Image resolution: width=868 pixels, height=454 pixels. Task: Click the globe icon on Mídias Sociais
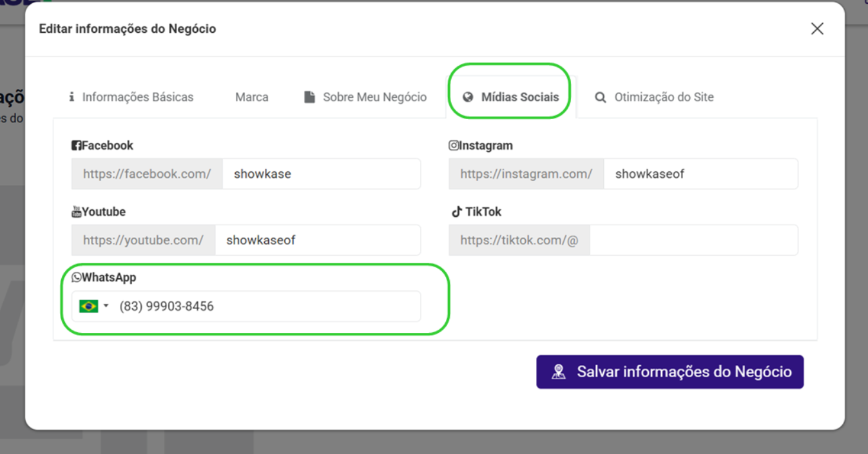point(468,98)
